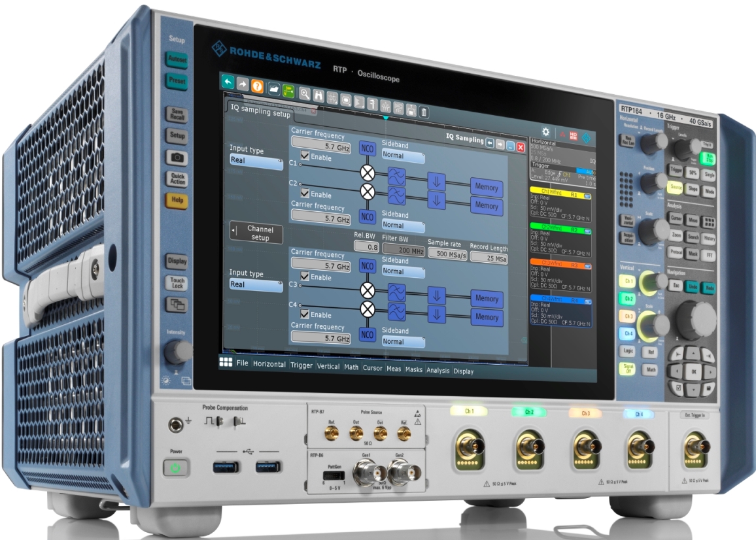Open the gear settings icon above Horizontal
756x540 pixels.
click(x=545, y=131)
